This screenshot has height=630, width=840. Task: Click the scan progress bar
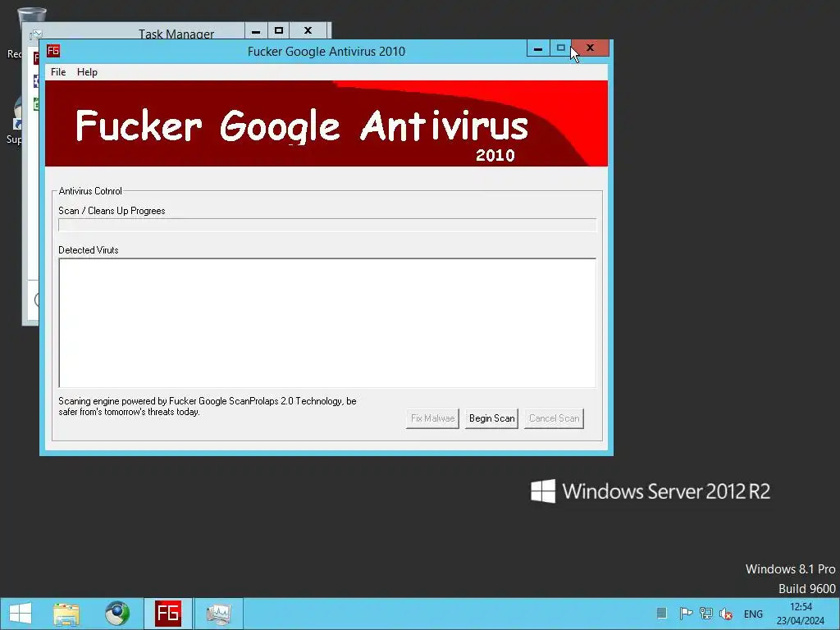click(326, 225)
